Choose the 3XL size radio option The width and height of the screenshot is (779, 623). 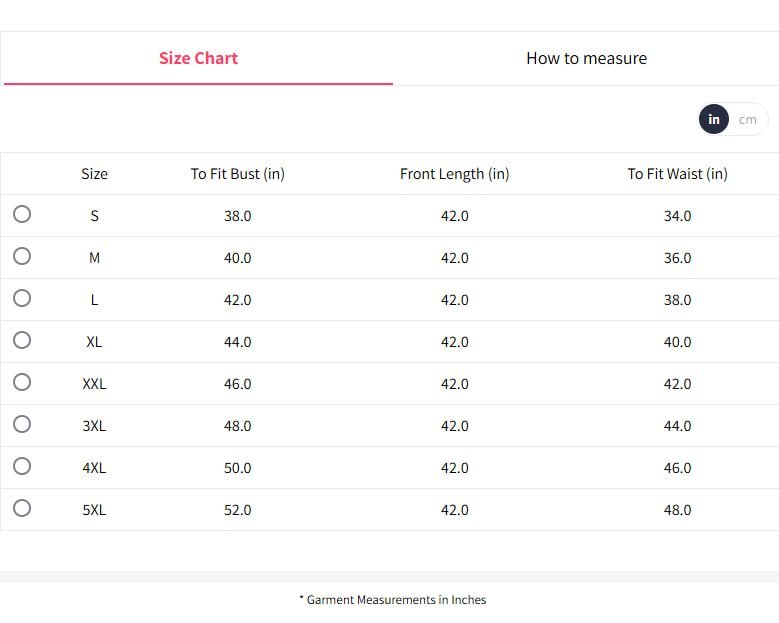(22, 424)
